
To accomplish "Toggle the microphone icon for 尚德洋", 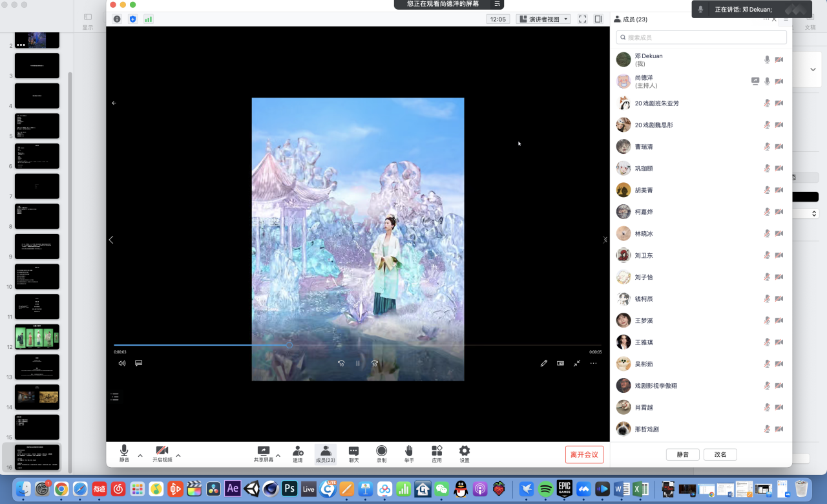I will (767, 81).
